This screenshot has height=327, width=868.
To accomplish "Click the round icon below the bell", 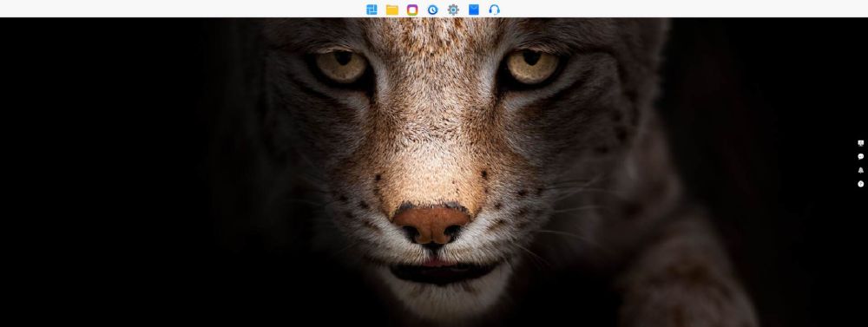I will (x=861, y=184).
